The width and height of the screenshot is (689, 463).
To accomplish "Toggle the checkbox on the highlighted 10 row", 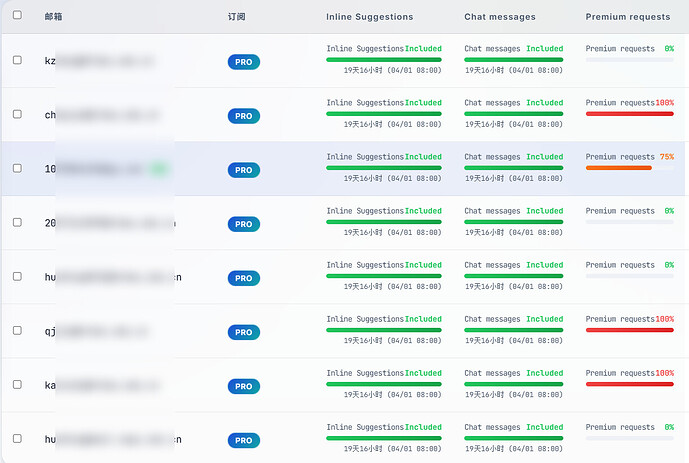I will (17, 168).
